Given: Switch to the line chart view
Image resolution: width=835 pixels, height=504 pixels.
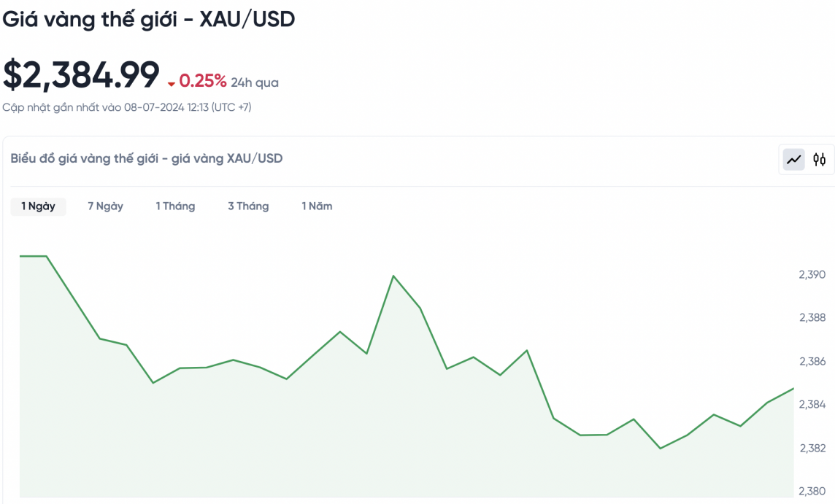Looking at the screenshot, I should pyautogui.click(x=793, y=160).
